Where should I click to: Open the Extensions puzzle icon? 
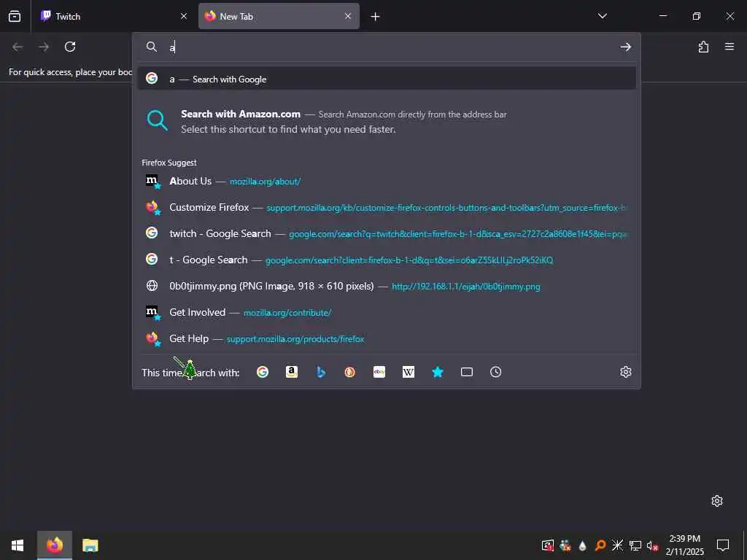click(x=703, y=47)
